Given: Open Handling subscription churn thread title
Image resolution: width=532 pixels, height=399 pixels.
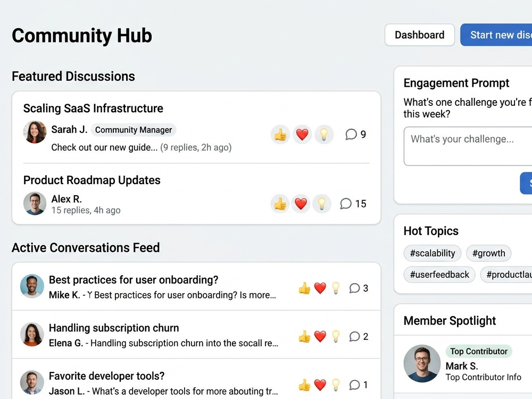Looking at the screenshot, I should [x=114, y=328].
